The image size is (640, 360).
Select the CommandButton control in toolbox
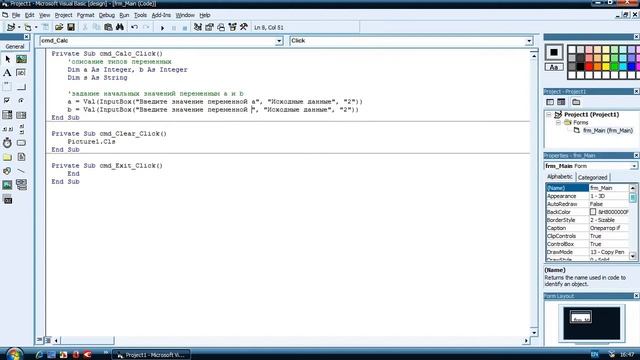click(21, 87)
